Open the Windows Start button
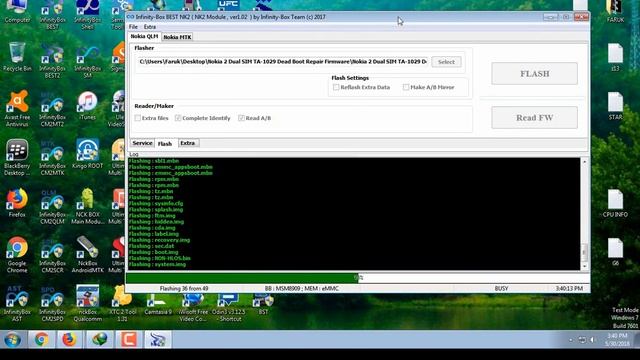Viewport: 640px width, 360px height. pos(12,340)
